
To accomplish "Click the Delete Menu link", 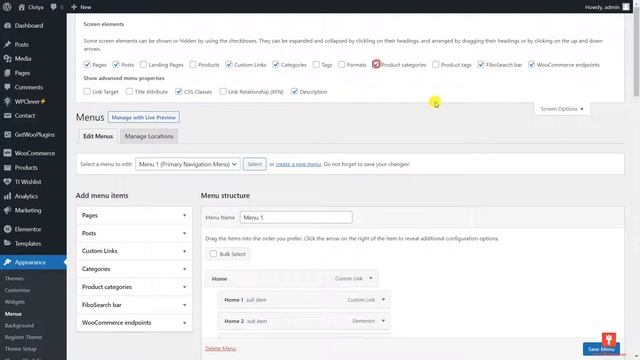I will [220, 348].
